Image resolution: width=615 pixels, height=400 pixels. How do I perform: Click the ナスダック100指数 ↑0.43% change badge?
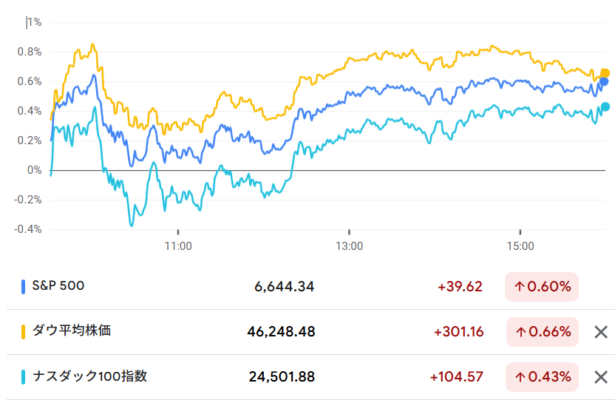[x=543, y=377]
